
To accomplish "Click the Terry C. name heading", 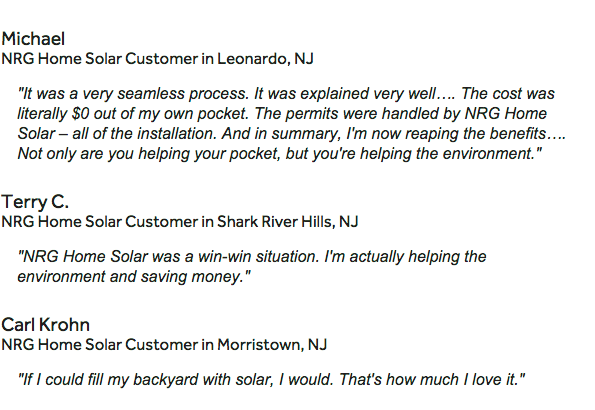I will pos(35,202).
